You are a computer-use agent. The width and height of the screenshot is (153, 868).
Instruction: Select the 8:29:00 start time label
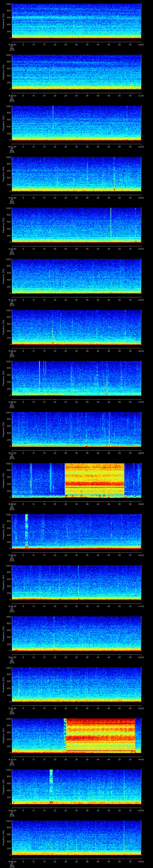[x=12, y=44]
